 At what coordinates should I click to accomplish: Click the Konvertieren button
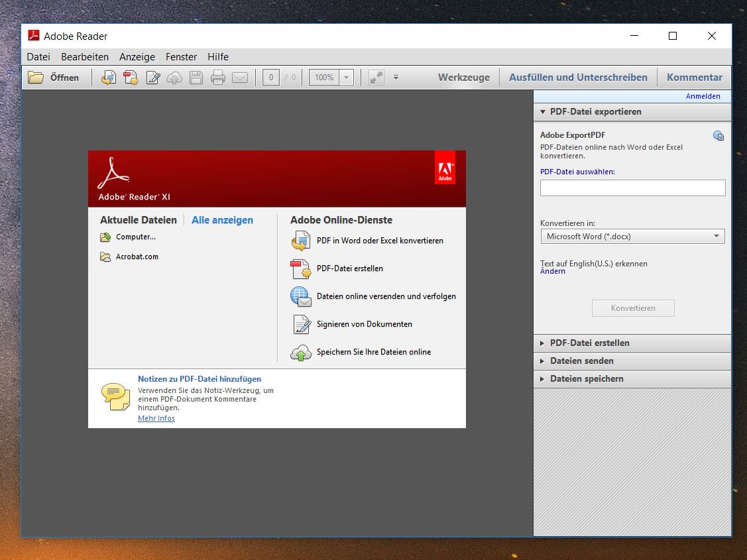pyautogui.click(x=633, y=308)
